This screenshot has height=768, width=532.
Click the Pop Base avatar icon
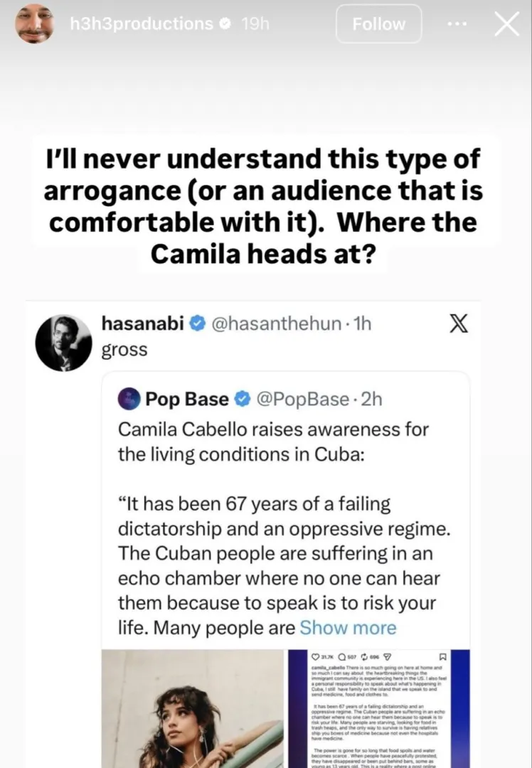129,399
